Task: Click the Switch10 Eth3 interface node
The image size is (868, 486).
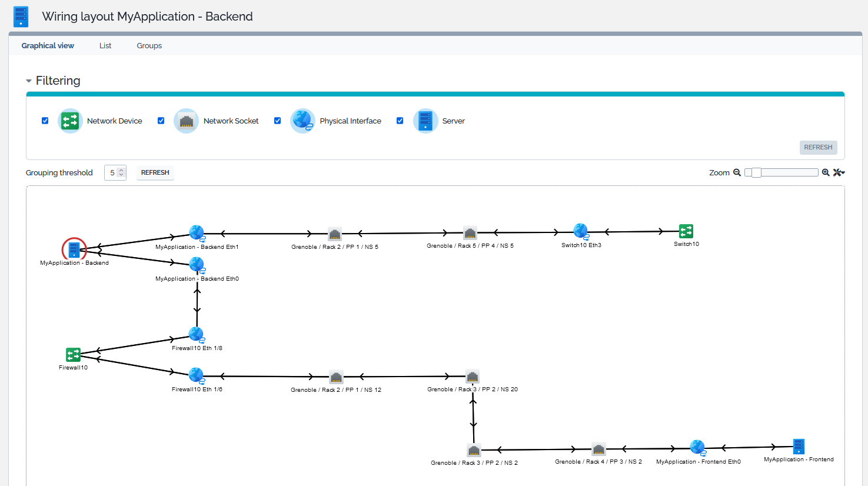Action: (581, 231)
